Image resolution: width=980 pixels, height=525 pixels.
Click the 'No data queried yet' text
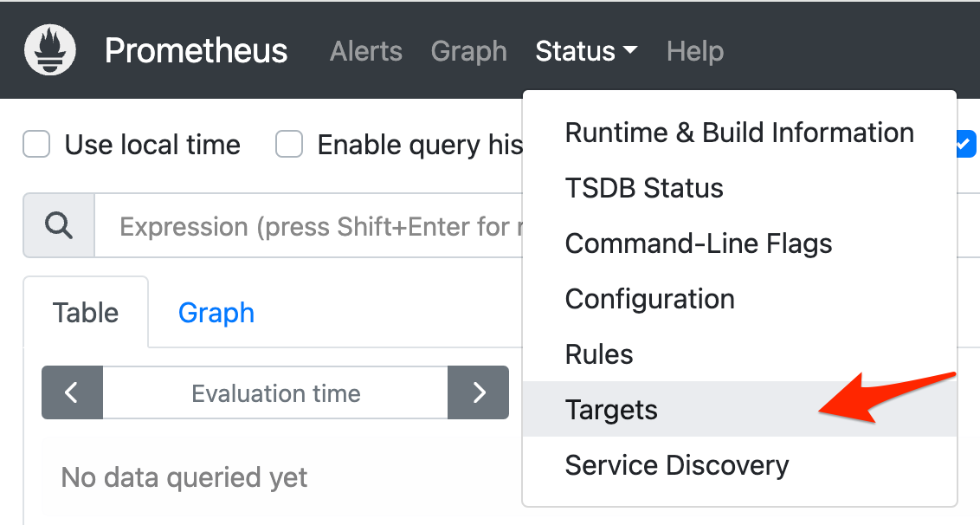click(184, 477)
